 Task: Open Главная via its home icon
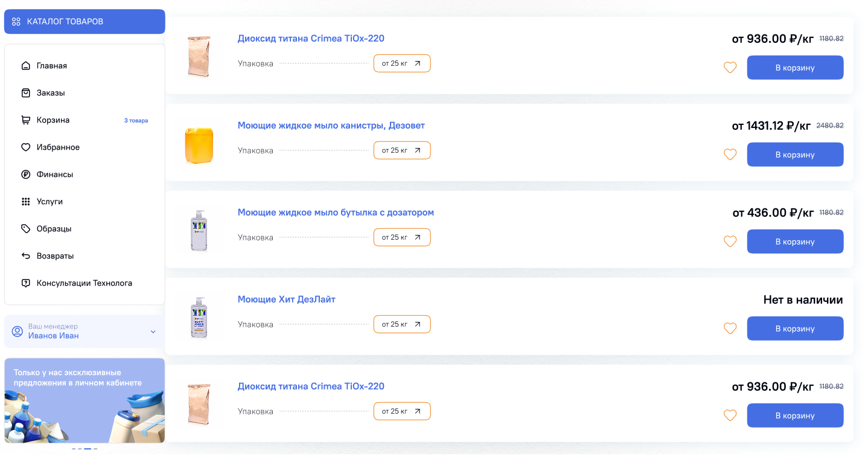coord(25,66)
